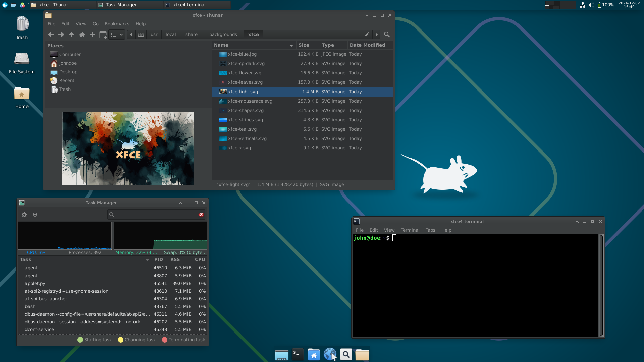Select the Task Manager settings gear icon
Viewport: 644px width, 362px height.
(x=24, y=215)
